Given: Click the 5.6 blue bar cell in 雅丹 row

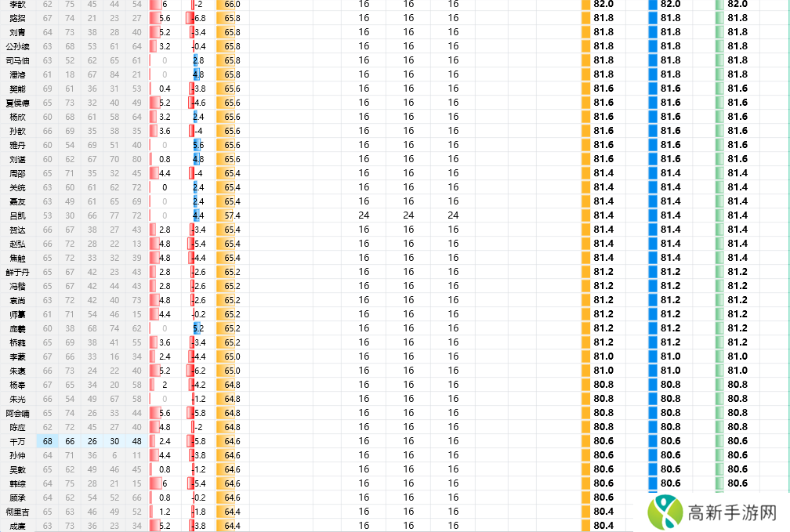Looking at the screenshot, I should click(197, 145).
